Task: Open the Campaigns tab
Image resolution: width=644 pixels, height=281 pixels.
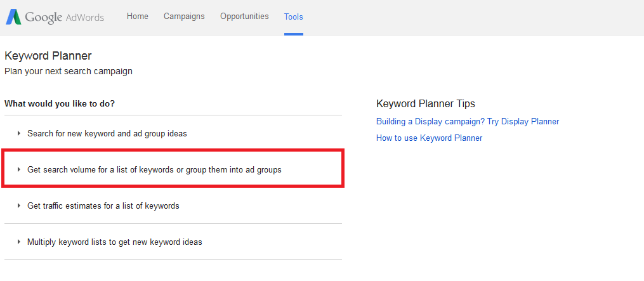Action: [184, 16]
